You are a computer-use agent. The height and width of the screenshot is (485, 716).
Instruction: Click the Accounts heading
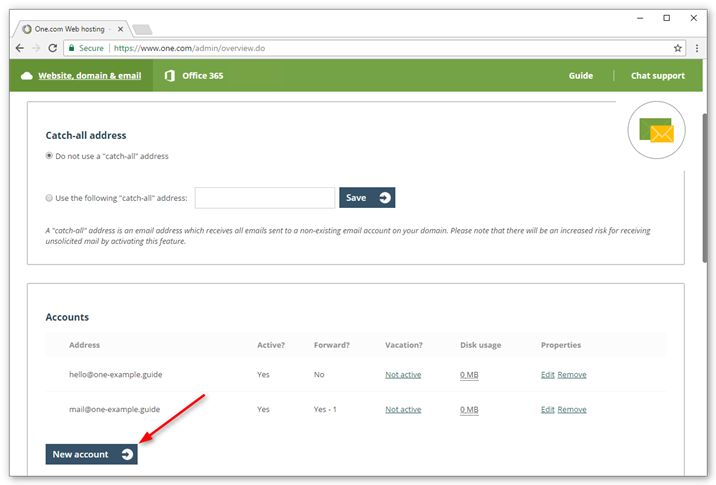tap(67, 317)
